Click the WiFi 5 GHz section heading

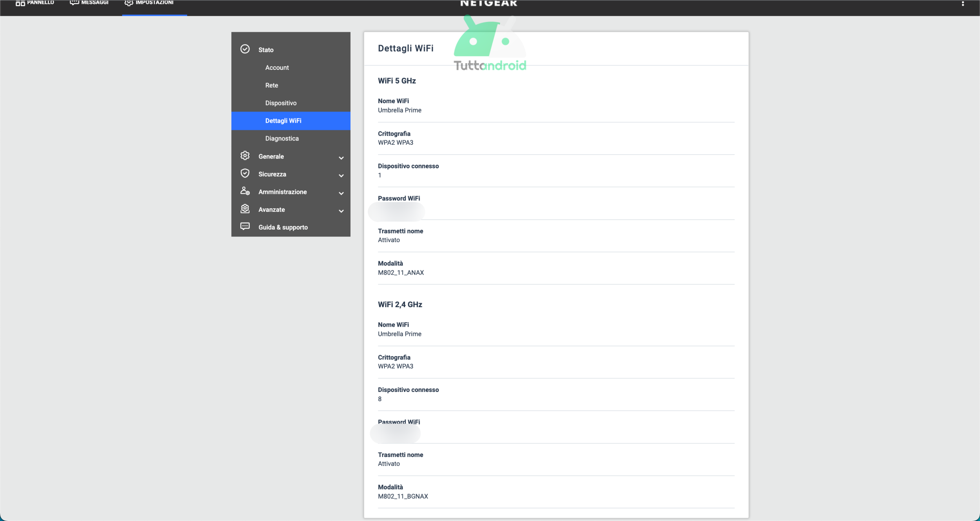(x=397, y=81)
